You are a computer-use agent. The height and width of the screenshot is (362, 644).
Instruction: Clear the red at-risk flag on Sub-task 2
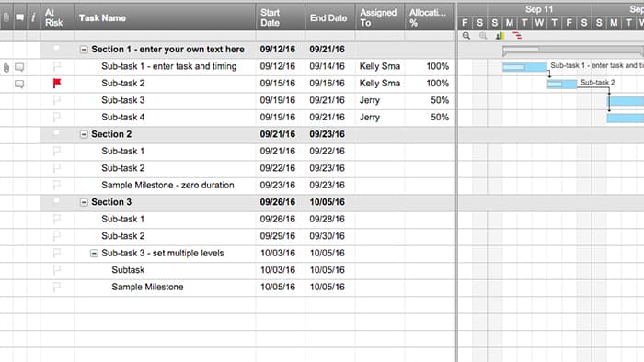tap(57, 84)
